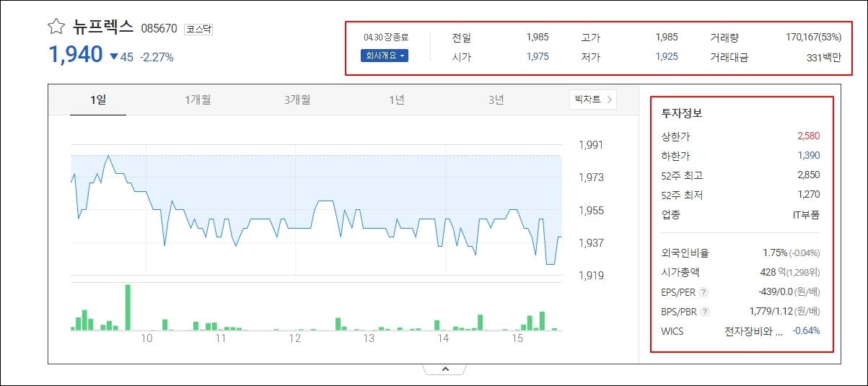Click the current price 1,940
The height and width of the screenshot is (386, 868).
pyautogui.click(x=76, y=54)
